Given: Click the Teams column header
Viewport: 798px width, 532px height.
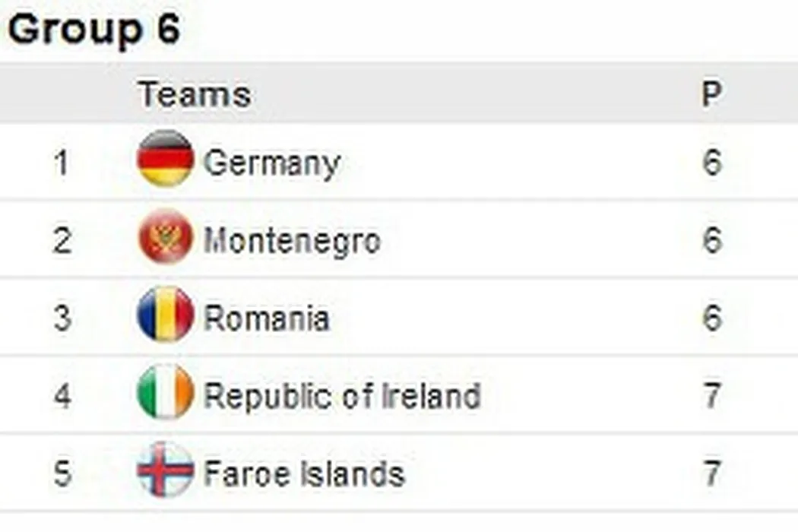Looking at the screenshot, I should (195, 94).
